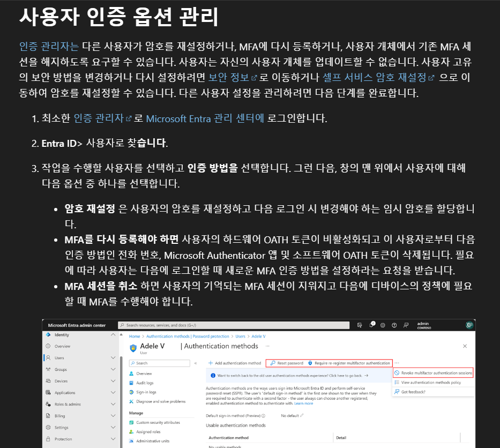500x448 pixels.
Task: Click the Settings gear icon in sidebar
Action: pos(48,427)
